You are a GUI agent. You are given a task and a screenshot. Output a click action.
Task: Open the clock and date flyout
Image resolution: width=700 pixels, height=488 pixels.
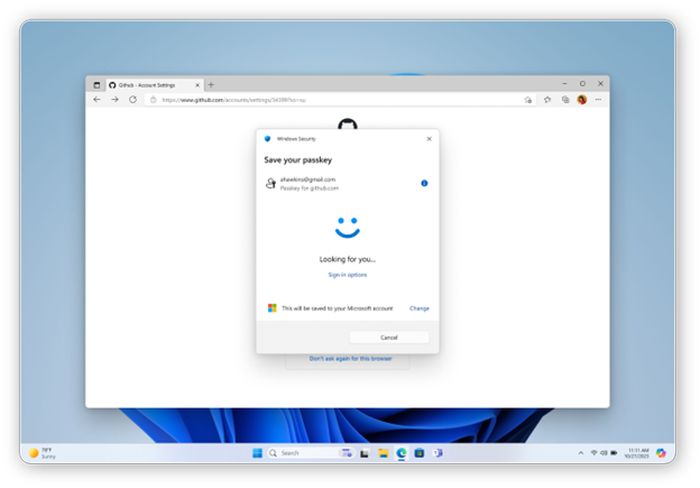tap(637, 453)
